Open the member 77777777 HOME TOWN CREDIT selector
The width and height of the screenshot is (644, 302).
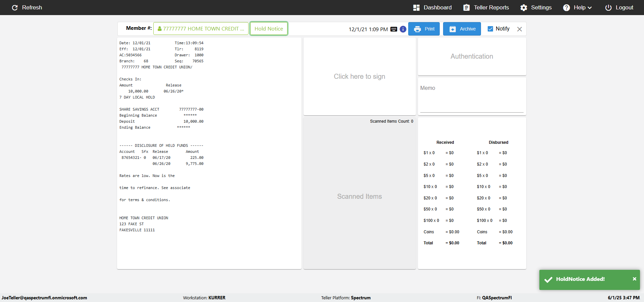coord(201,28)
